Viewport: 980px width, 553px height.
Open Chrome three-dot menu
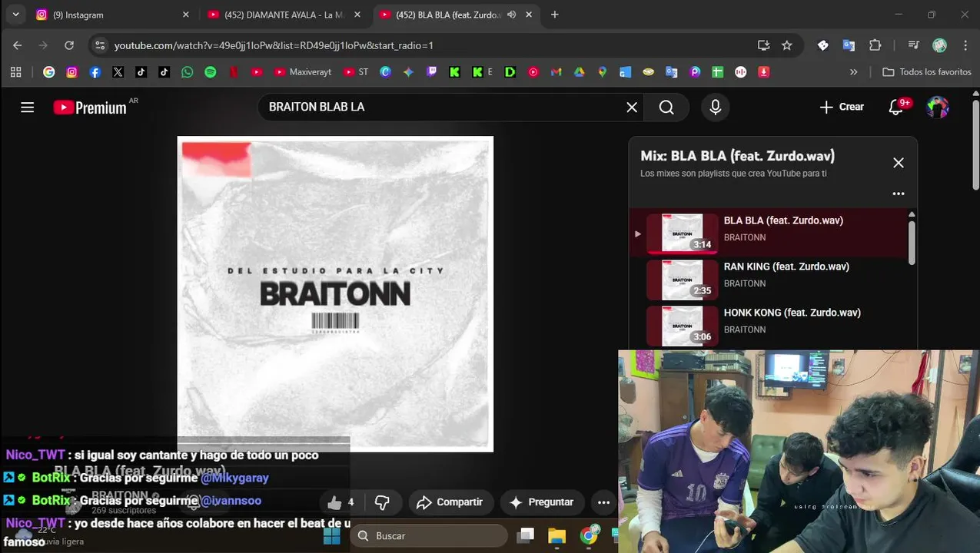965,45
